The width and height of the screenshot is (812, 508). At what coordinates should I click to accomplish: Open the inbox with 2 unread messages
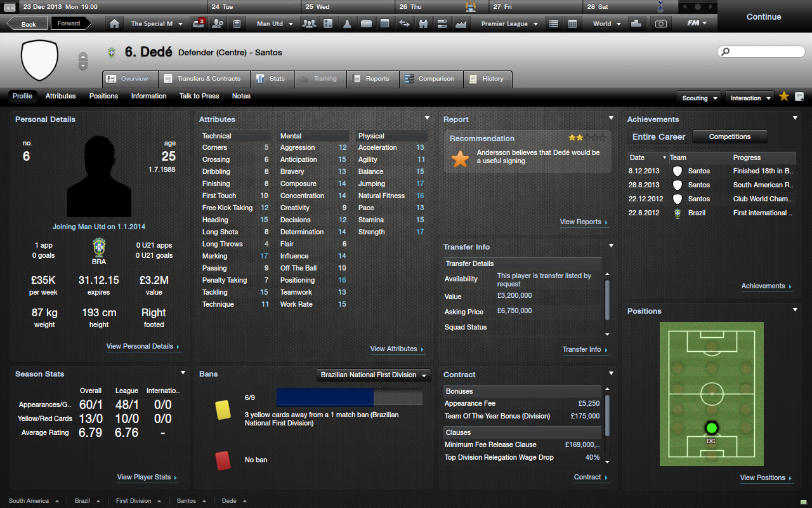point(199,24)
